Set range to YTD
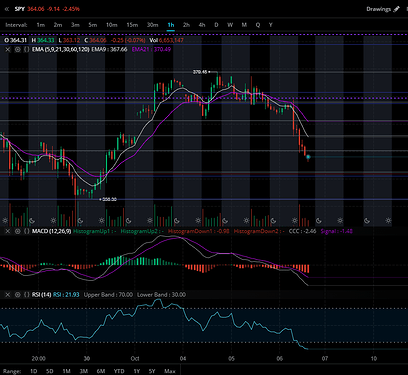This screenshot has width=408, height=375. pyautogui.click(x=119, y=371)
